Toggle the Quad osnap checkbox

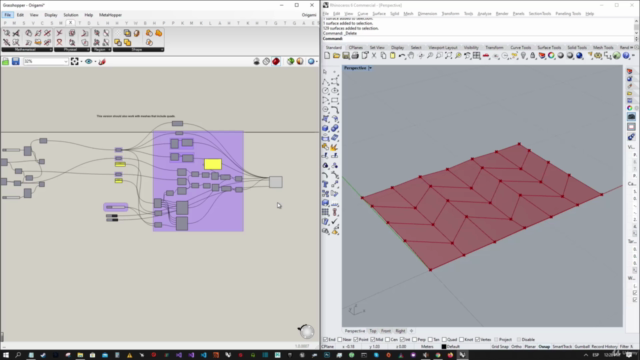click(444, 340)
